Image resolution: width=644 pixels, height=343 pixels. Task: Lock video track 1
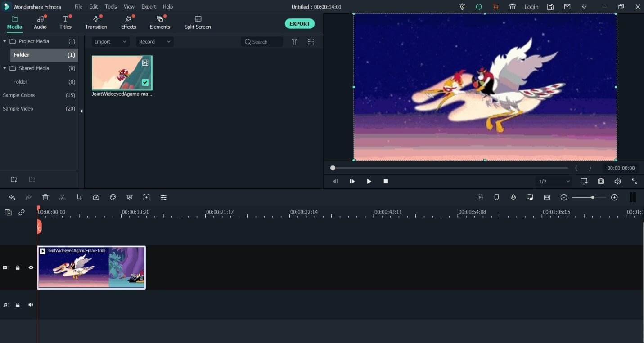coord(18,267)
